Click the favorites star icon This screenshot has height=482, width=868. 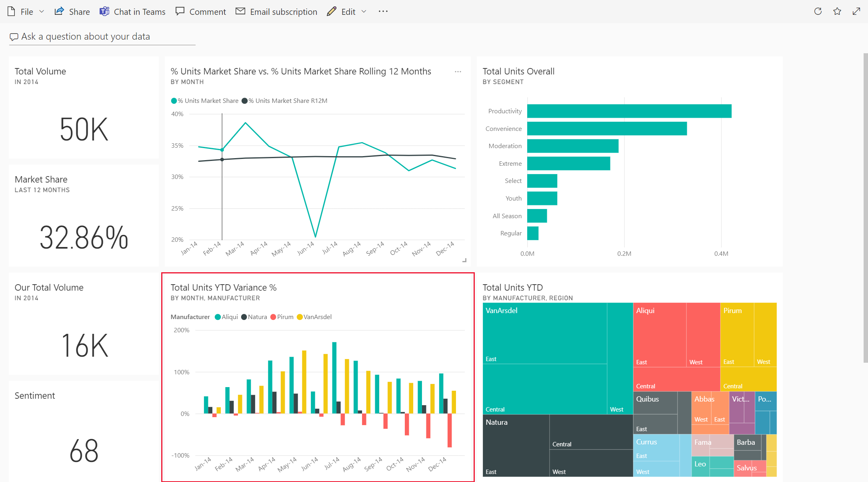click(838, 11)
